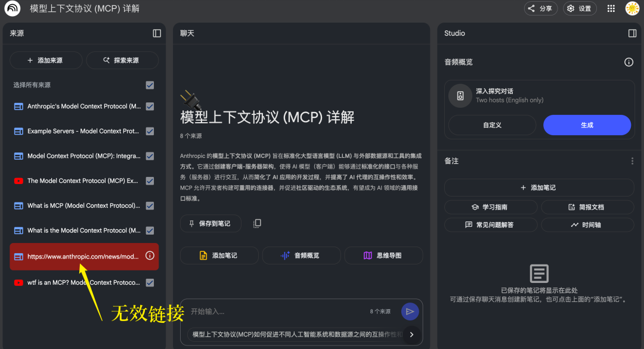Click the document icon for 'Model Context Protocol (MCP): Integra...'
Viewport: 644px width, 349px height.
point(18,156)
